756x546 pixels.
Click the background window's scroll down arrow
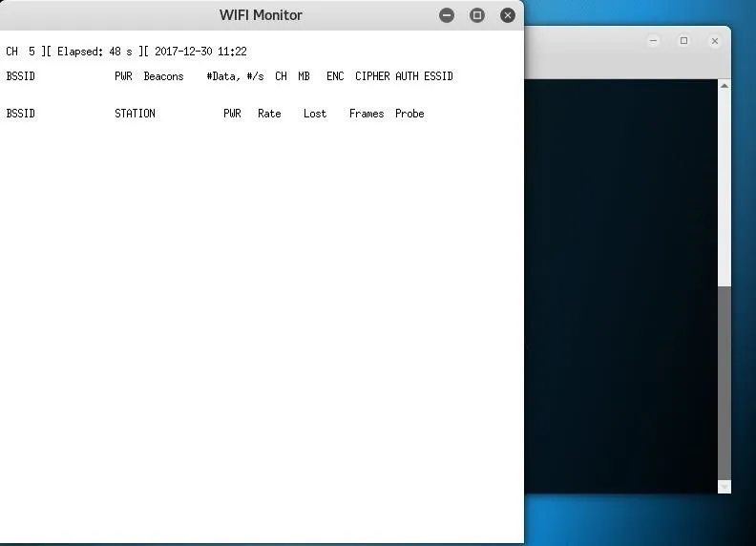click(724, 487)
